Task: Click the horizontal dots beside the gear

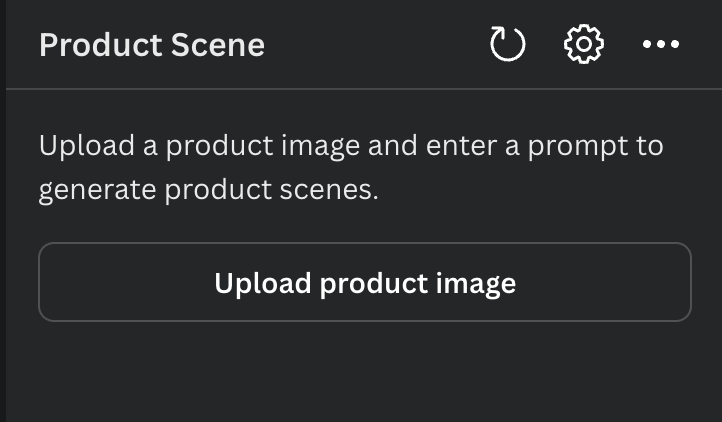Action: (x=661, y=44)
